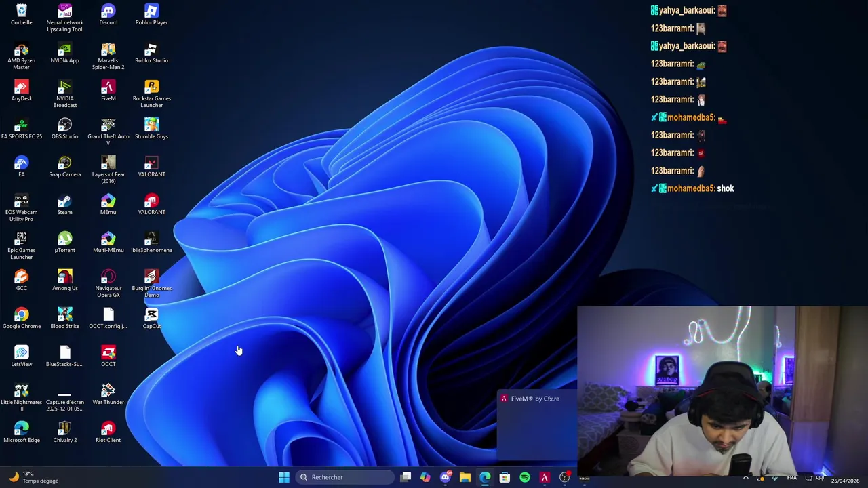Open Marvel's Spider-Man 2 shortcut
The width and height of the screenshot is (868, 488).
(x=108, y=56)
